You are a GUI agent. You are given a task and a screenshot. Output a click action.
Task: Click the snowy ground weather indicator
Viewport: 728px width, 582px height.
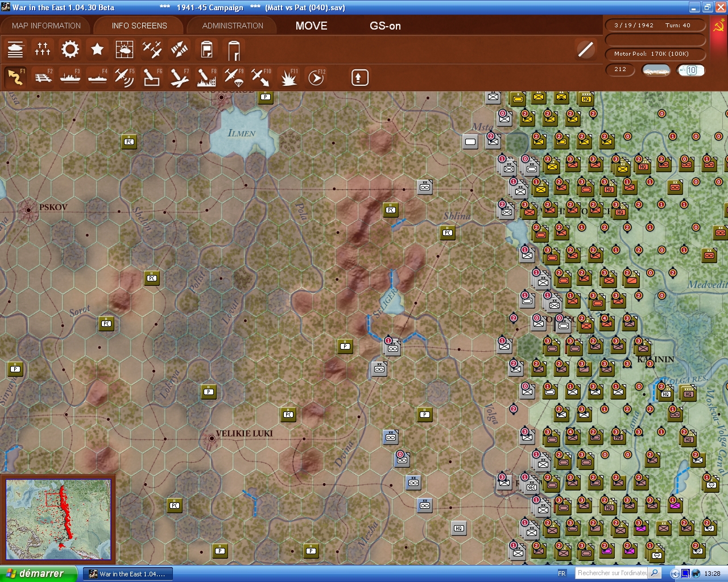pos(656,70)
